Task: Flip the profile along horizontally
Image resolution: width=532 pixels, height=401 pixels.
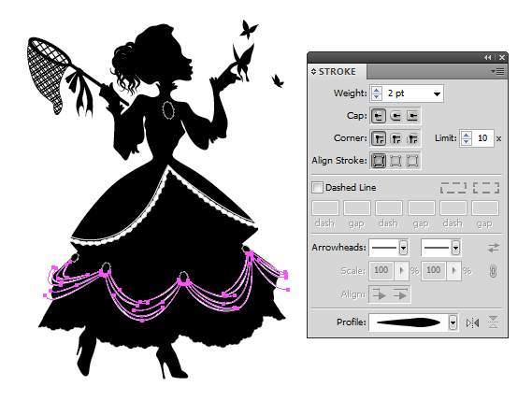Action: [x=472, y=322]
